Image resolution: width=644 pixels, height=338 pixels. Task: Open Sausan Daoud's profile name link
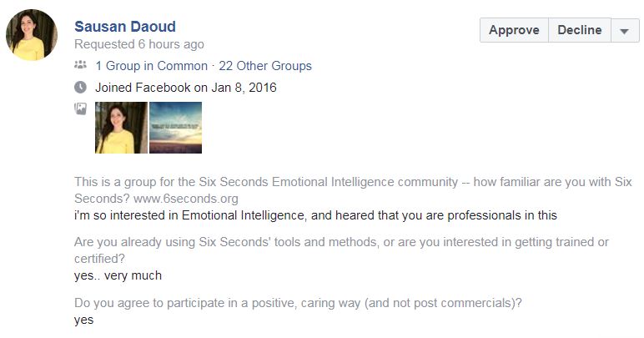tap(125, 27)
